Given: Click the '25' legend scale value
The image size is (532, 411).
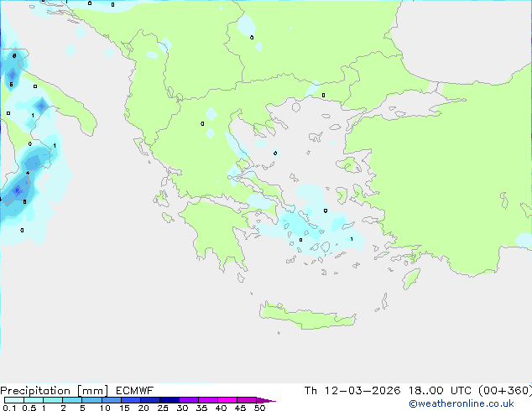Looking at the screenshot, I should pos(163,408).
